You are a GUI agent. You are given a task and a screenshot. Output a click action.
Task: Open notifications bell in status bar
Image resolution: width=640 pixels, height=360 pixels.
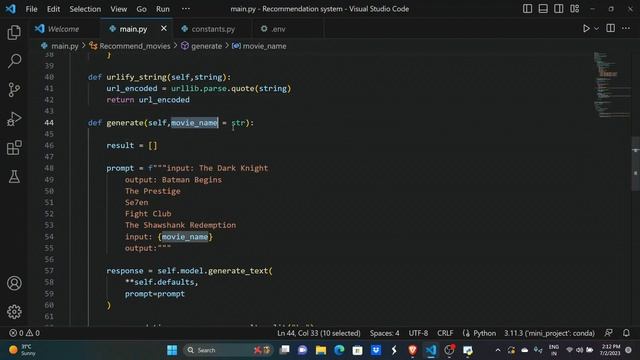(626, 333)
